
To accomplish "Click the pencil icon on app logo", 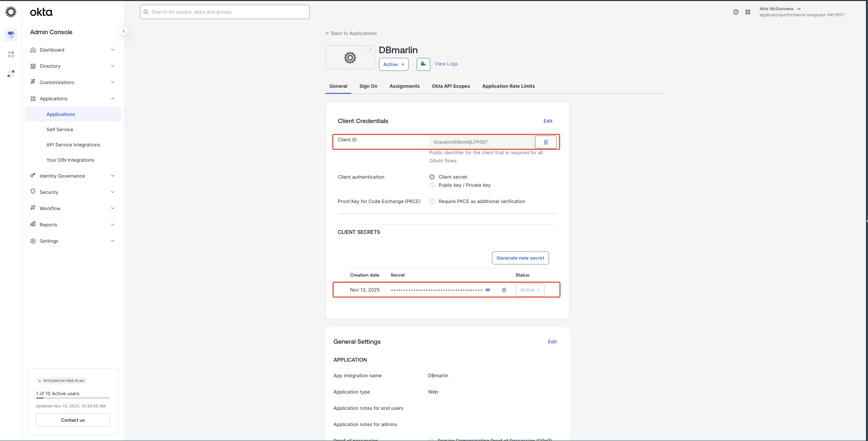I will (370, 50).
